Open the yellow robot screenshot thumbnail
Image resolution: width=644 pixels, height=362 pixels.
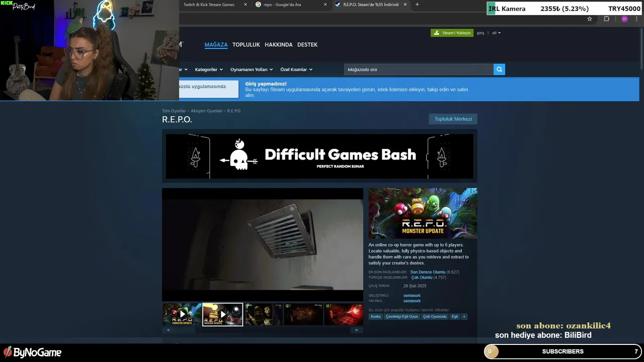tap(263, 314)
